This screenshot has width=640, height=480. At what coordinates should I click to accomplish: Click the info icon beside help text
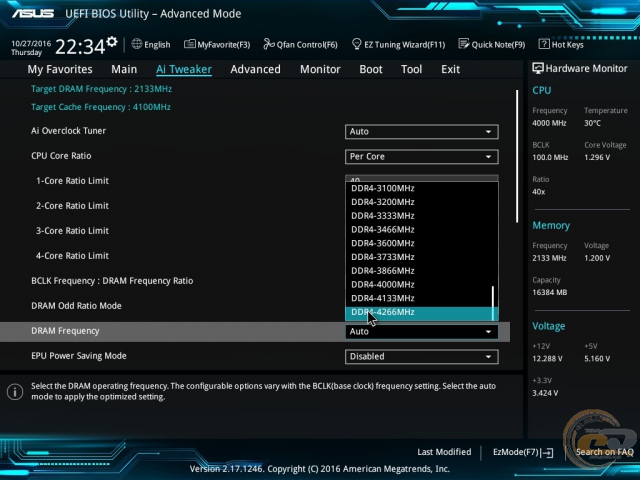(x=15, y=392)
